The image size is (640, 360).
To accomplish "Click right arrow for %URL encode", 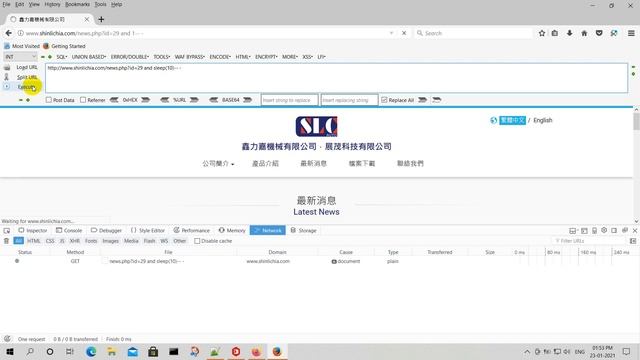I will point(194,100).
